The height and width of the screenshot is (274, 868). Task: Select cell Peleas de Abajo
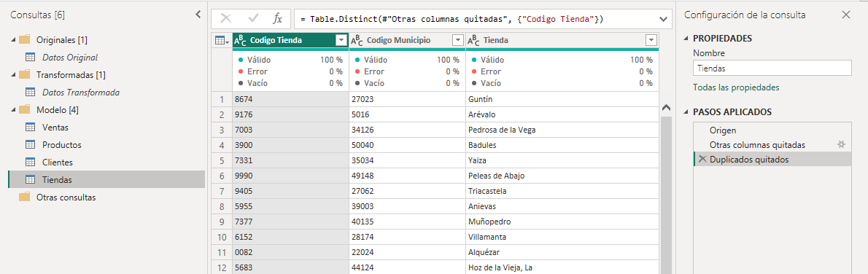(562, 176)
